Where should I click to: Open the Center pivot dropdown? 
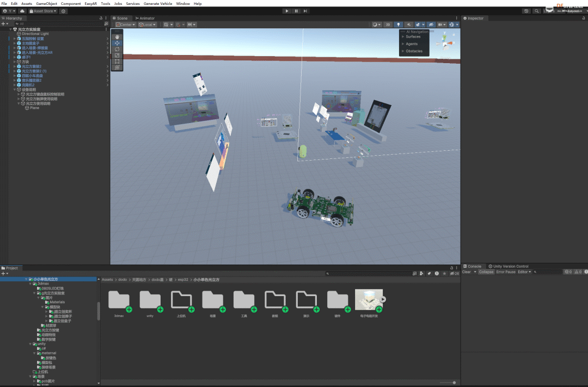point(125,24)
